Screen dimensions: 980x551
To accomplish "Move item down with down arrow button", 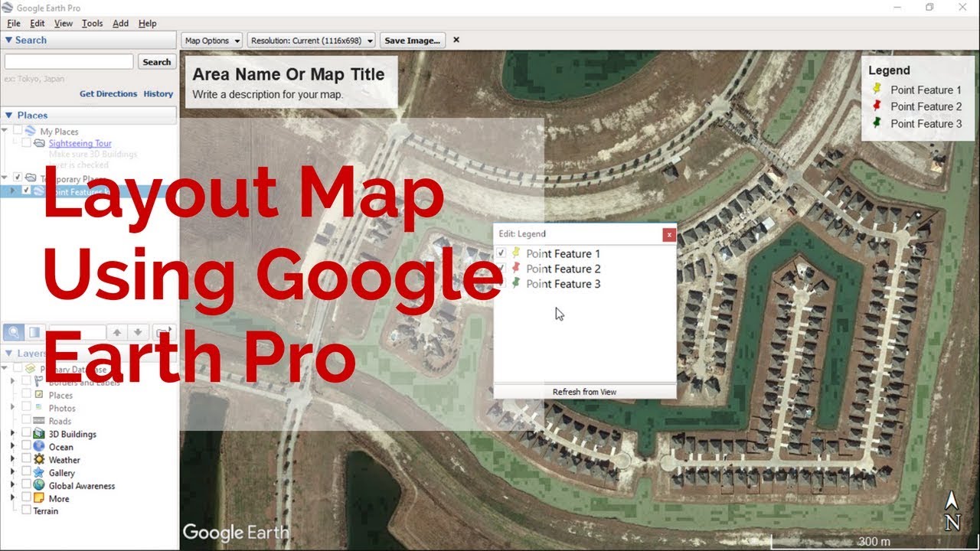I will point(138,332).
